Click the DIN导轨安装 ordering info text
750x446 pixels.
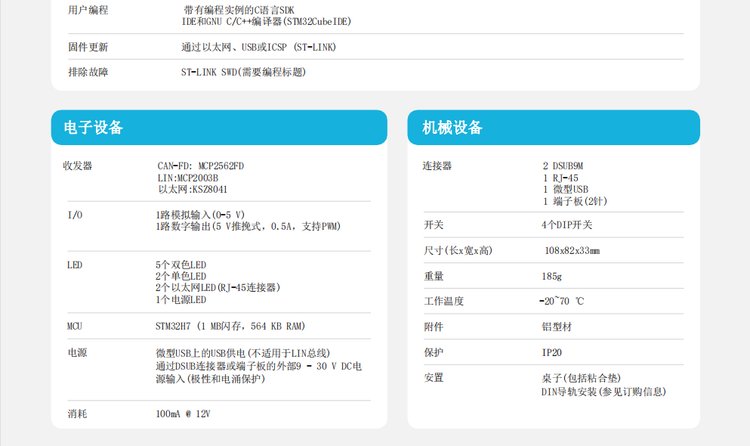(x=596, y=392)
